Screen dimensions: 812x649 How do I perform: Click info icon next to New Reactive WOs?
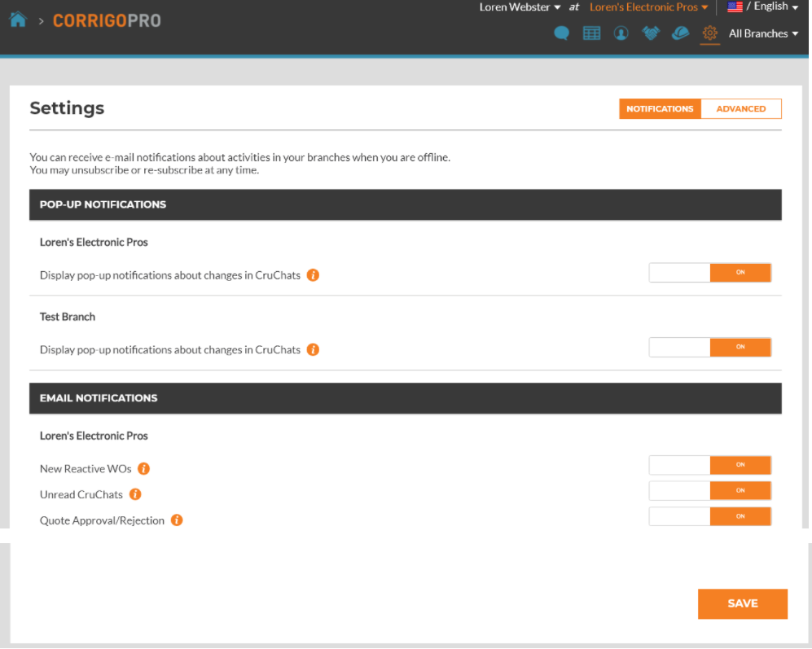click(144, 469)
